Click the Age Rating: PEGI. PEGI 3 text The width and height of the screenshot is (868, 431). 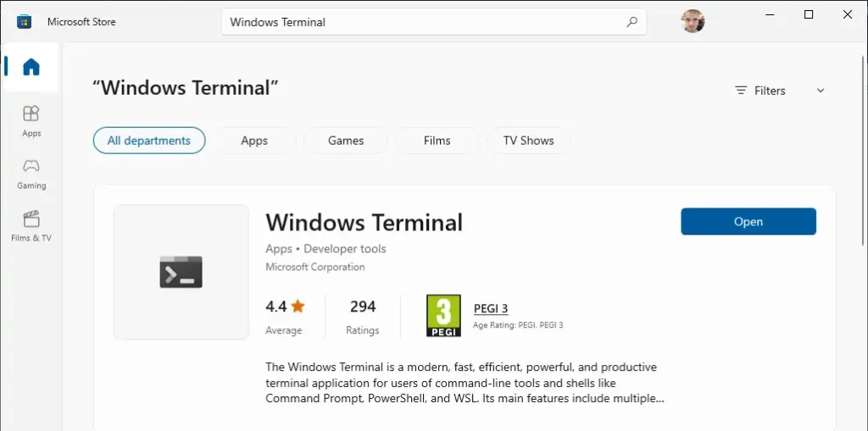(518, 325)
